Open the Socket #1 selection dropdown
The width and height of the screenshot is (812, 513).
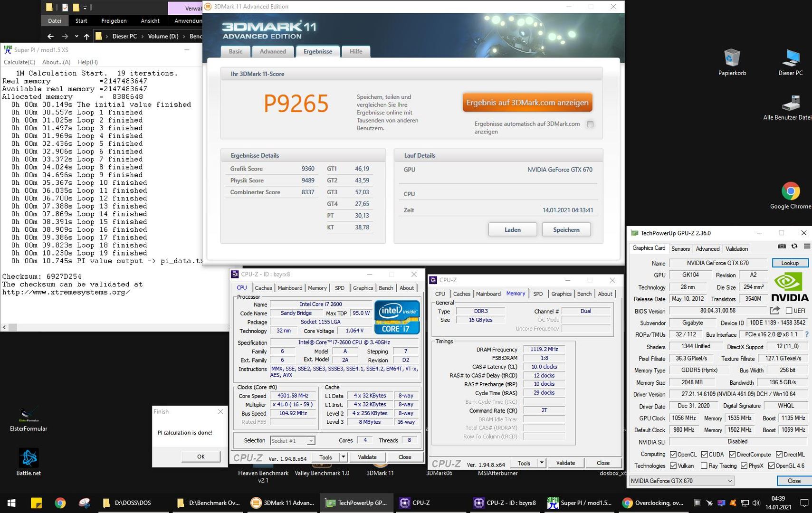(x=292, y=441)
